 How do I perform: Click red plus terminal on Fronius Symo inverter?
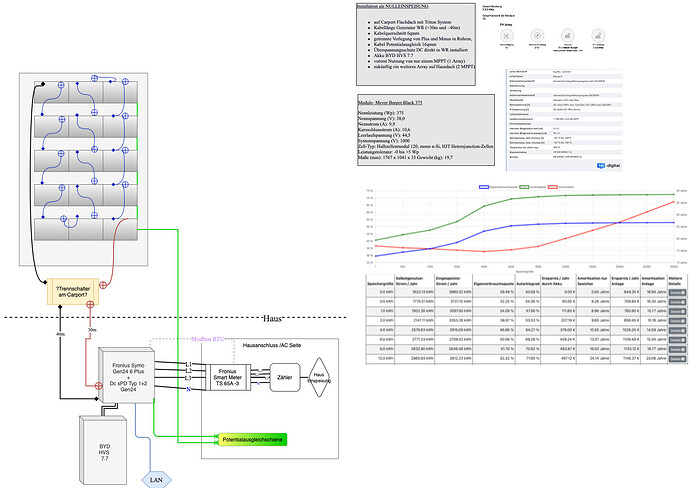99,385
